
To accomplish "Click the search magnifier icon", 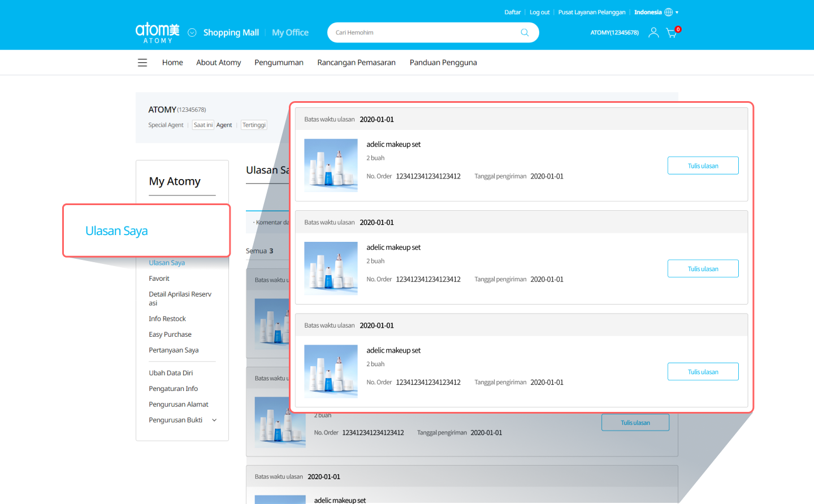I will click(525, 33).
